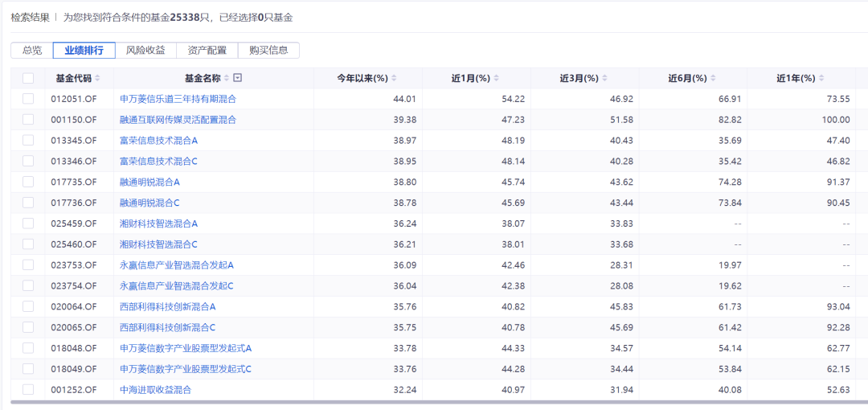Sort by 近1年(%) sort arrows
This screenshot has width=868, height=410.
(822, 78)
